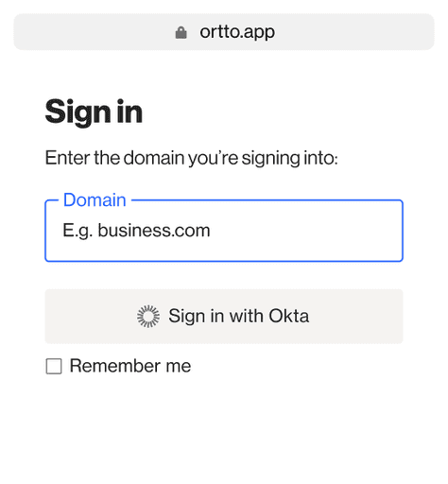Click the blue Domain floating label
The height and width of the screenshot is (484, 448).
click(95, 199)
